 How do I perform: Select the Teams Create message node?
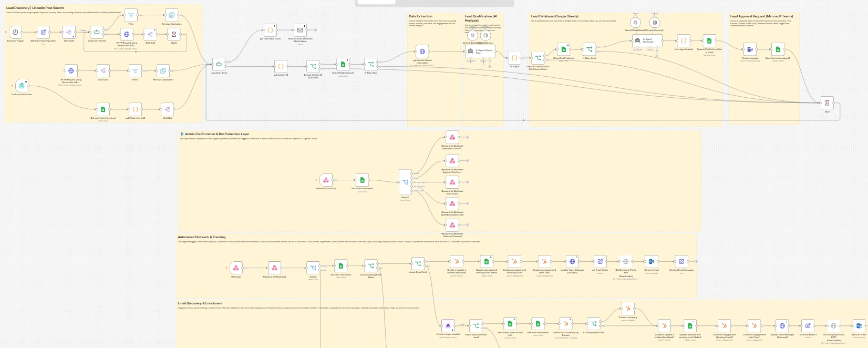click(x=750, y=49)
